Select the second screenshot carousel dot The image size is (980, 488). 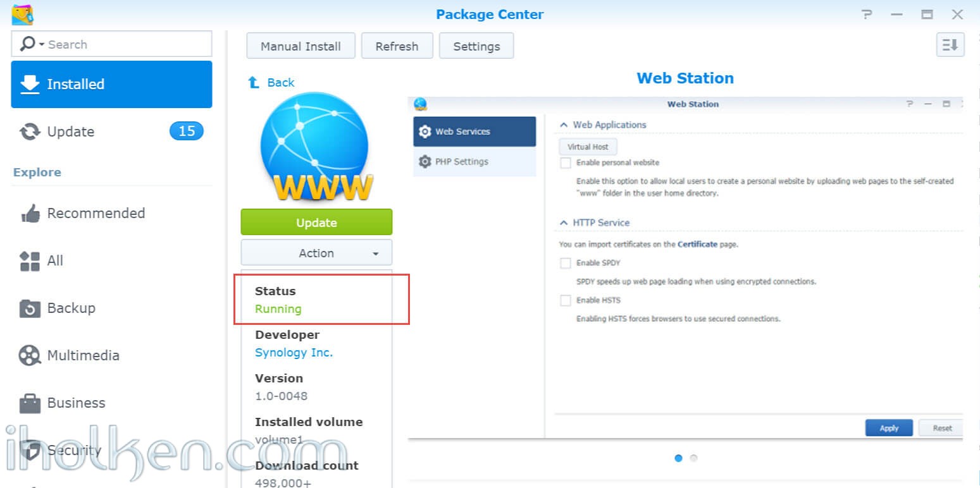pyautogui.click(x=693, y=458)
